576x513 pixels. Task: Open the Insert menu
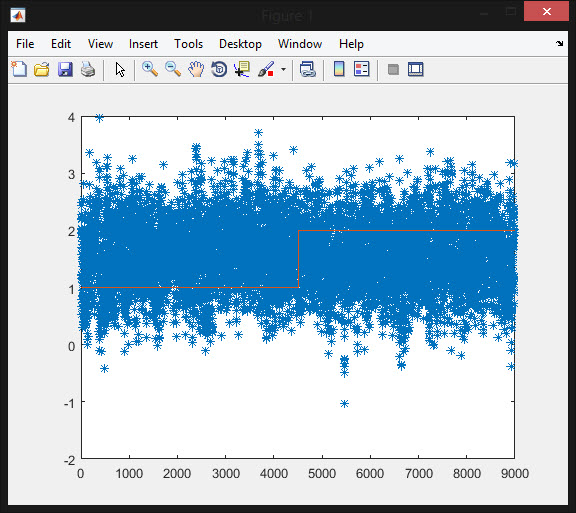tap(143, 44)
